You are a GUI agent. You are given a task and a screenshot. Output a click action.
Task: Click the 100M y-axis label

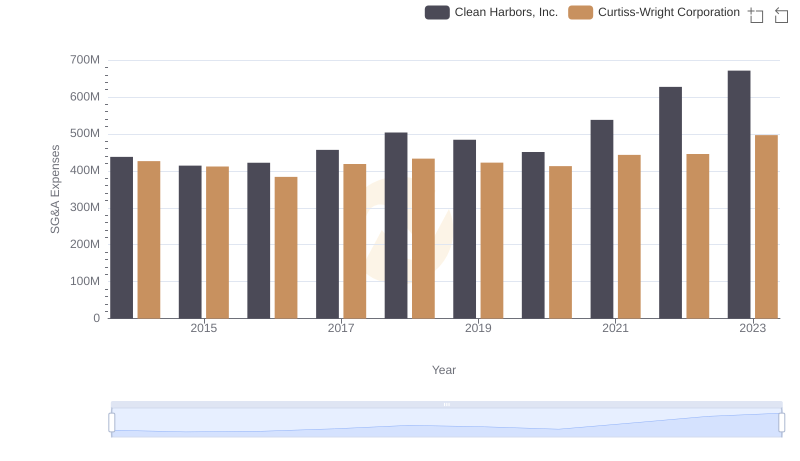tap(85, 281)
